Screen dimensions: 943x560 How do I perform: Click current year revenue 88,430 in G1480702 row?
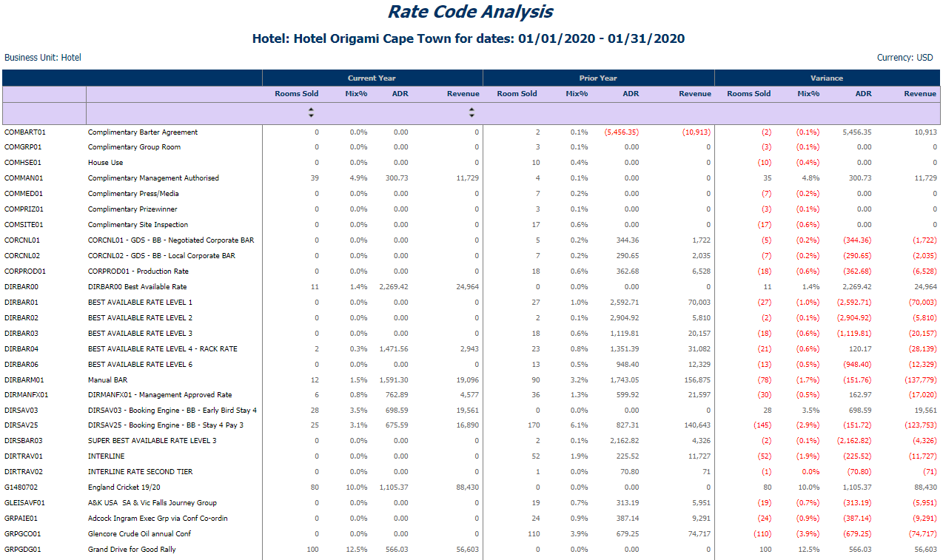click(469, 488)
